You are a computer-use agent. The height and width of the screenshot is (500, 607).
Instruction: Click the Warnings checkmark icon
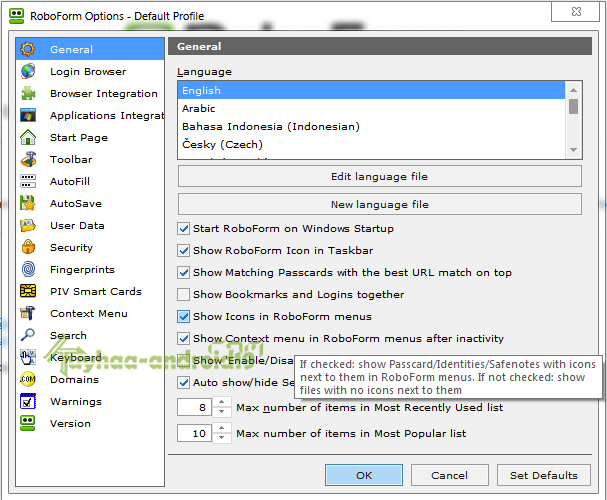(28, 401)
